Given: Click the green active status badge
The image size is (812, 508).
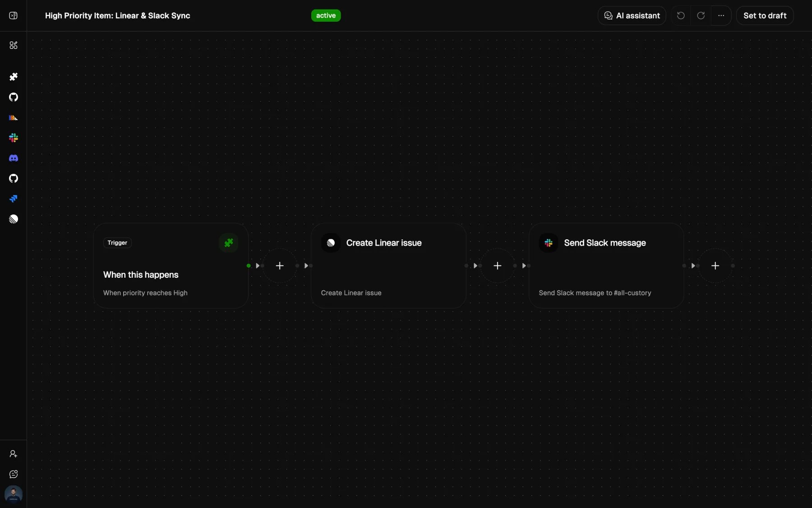Looking at the screenshot, I should pos(326,16).
